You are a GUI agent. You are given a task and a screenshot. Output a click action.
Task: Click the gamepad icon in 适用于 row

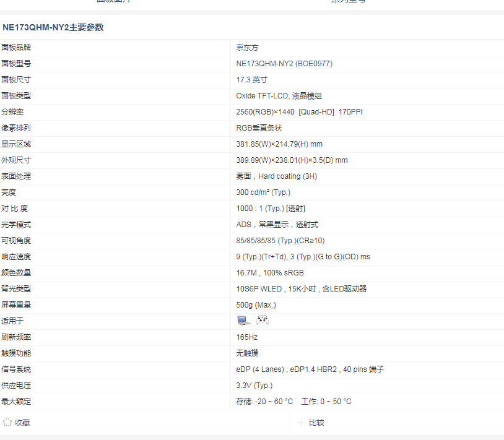click(x=263, y=321)
